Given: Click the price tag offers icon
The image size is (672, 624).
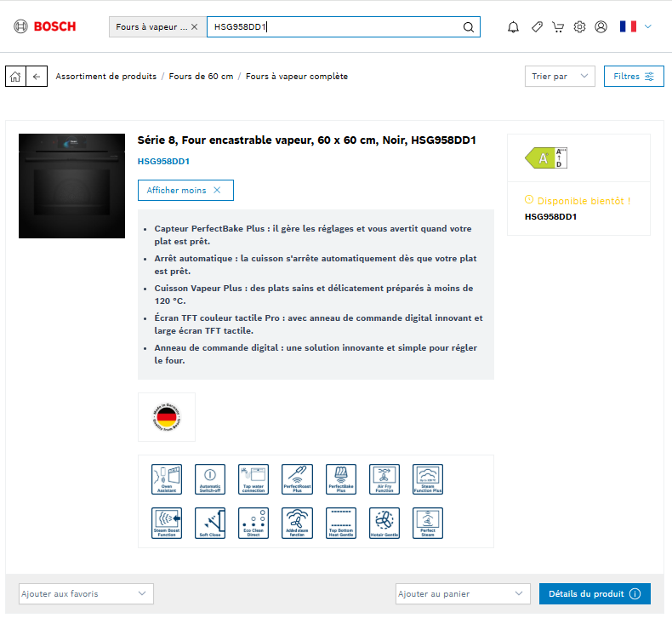Looking at the screenshot, I should click(x=536, y=27).
